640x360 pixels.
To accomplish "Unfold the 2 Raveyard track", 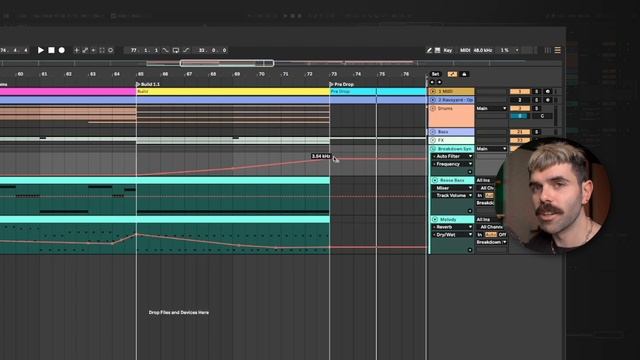I will [433, 100].
